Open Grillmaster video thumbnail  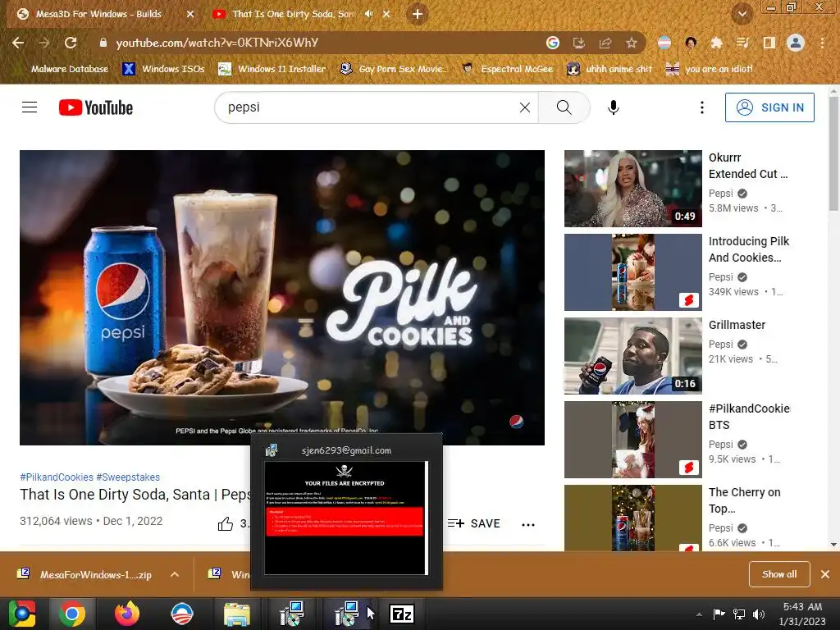point(632,356)
